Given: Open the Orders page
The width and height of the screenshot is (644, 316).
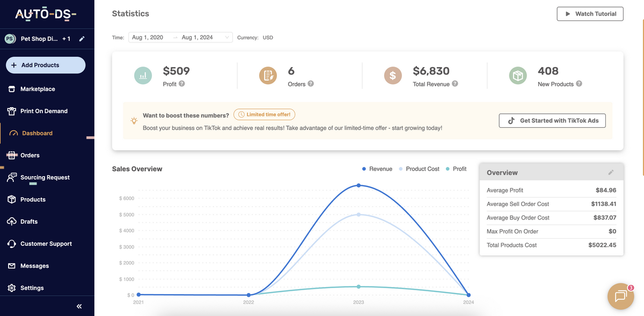Looking at the screenshot, I should pos(31,155).
